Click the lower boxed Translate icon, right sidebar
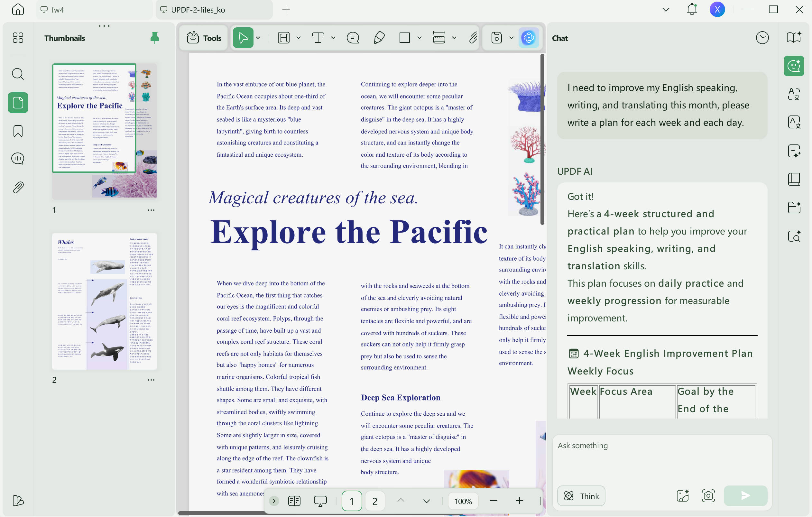812x517 pixels. coord(794,122)
